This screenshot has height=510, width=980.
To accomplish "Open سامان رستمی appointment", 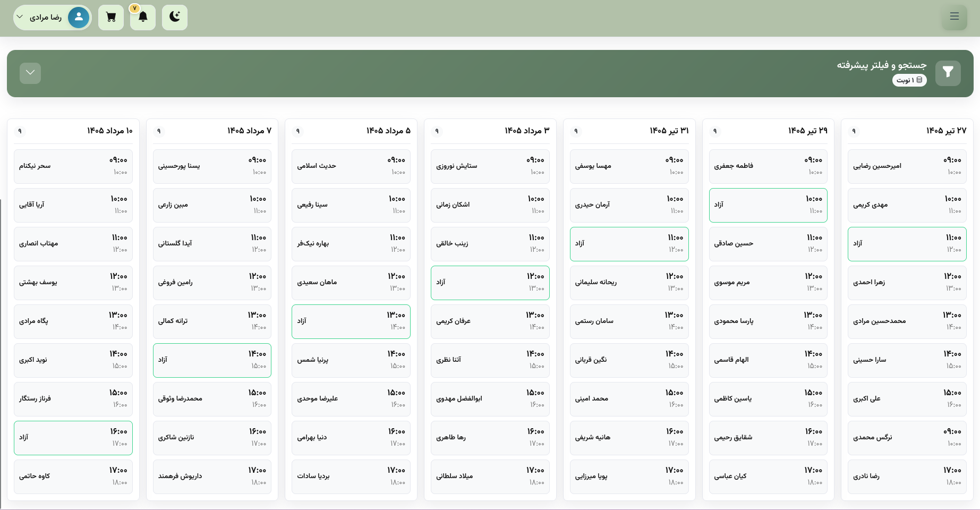I will (x=629, y=321).
